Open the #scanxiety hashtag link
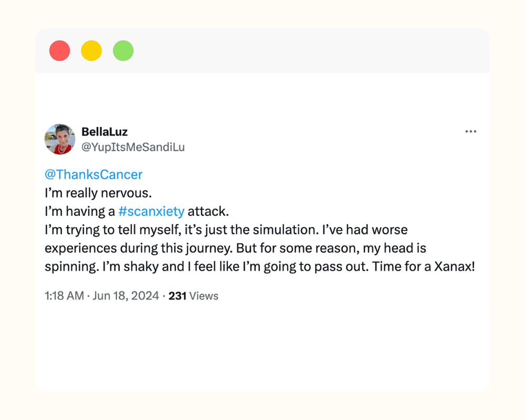Image resolution: width=525 pixels, height=420 pixels. click(x=151, y=212)
